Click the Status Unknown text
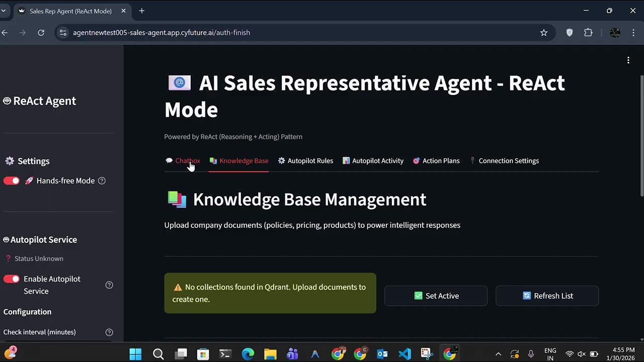The image size is (644, 362). 39,258
